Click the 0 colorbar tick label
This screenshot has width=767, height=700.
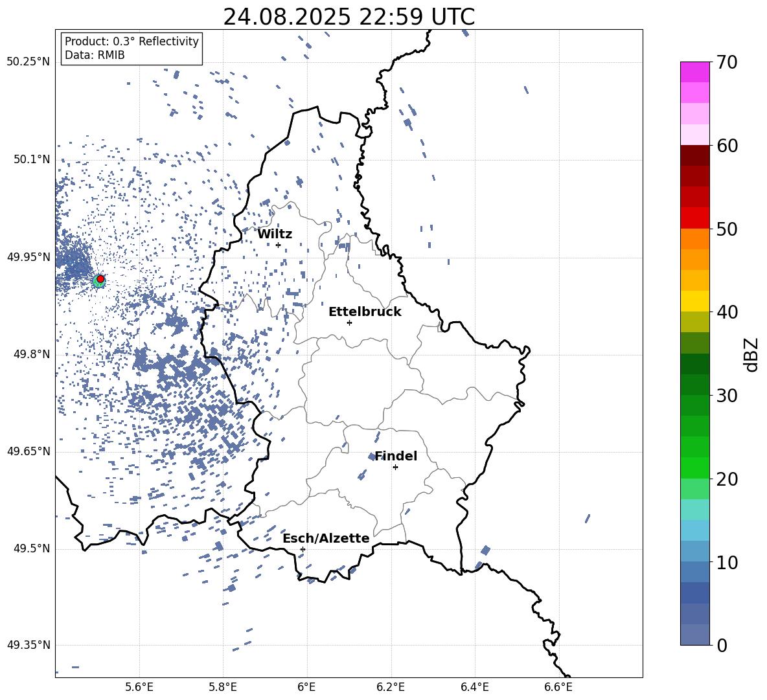pos(722,645)
